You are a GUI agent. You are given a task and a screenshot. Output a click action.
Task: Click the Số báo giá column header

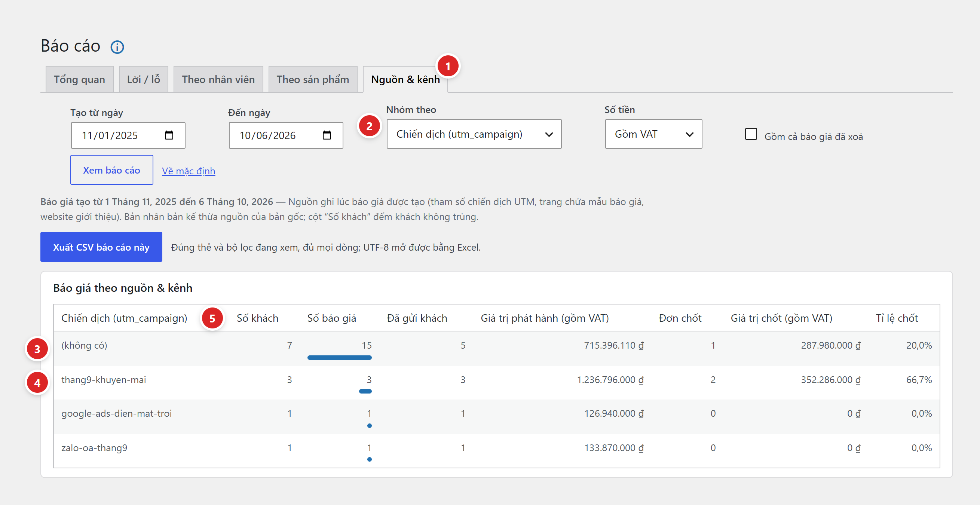(331, 318)
